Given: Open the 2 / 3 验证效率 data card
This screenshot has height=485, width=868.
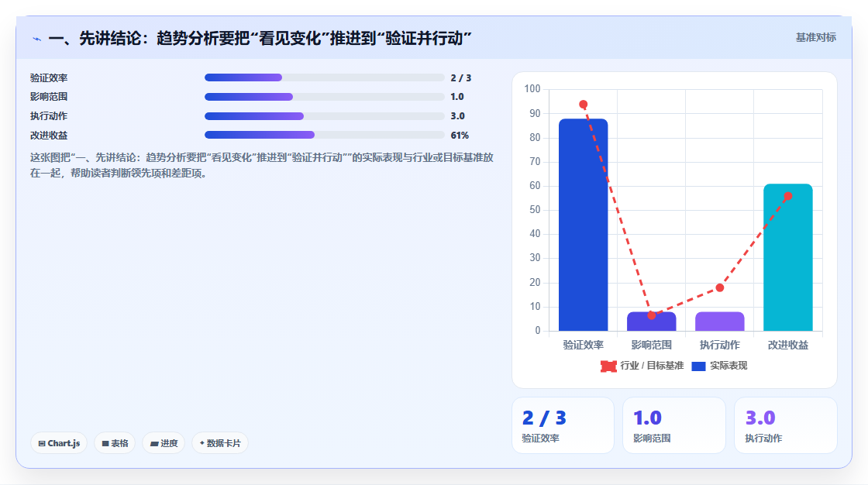Looking at the screenshot, I should coord(563,425).
